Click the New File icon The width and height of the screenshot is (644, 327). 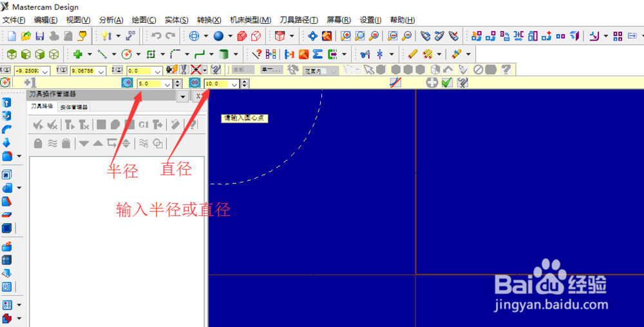(12, 36)
